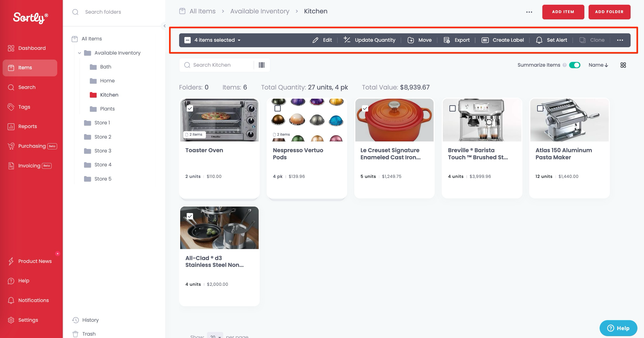Viewport: 644px width, 338px height.
Task: Open Store 3 folder
Action: click(97, 151)
